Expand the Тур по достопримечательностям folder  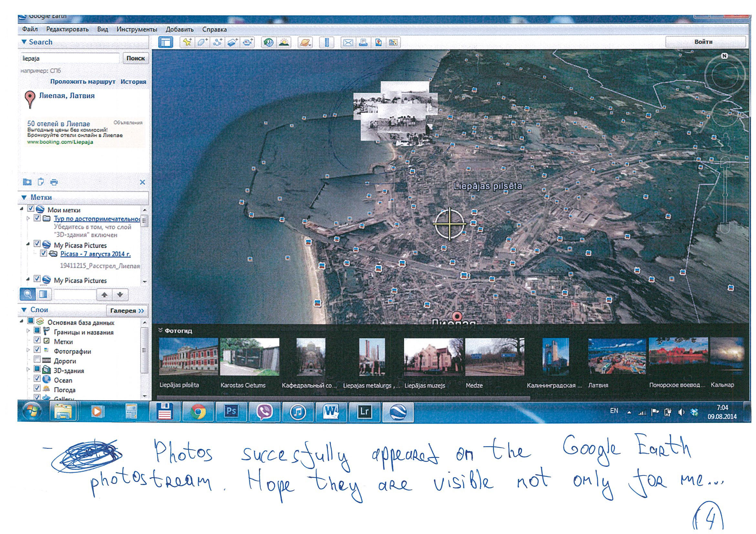28,218
